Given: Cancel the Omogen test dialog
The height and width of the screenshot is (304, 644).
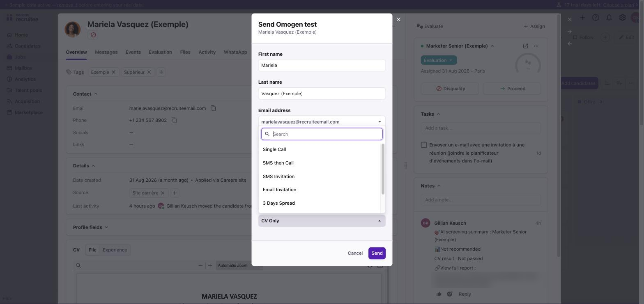Looking at the screenshot, I should [355, 253].
